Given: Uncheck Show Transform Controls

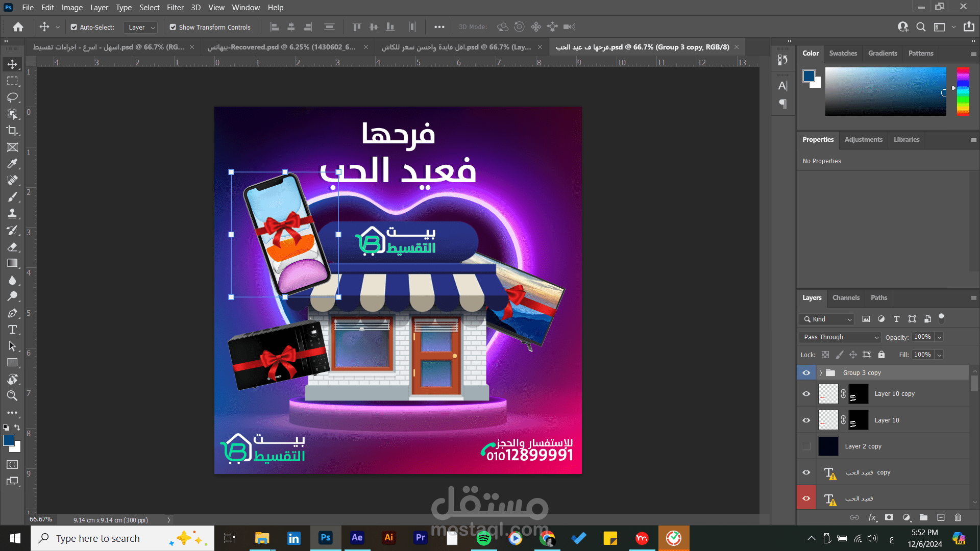Looking at the screenshot, I should tap(173, 27).
